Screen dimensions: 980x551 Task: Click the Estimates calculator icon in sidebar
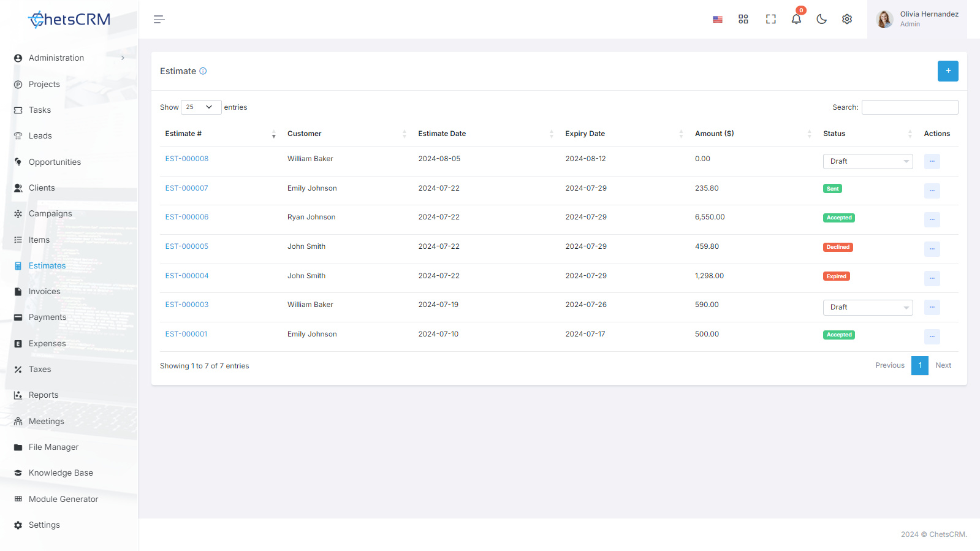(18, 266)
